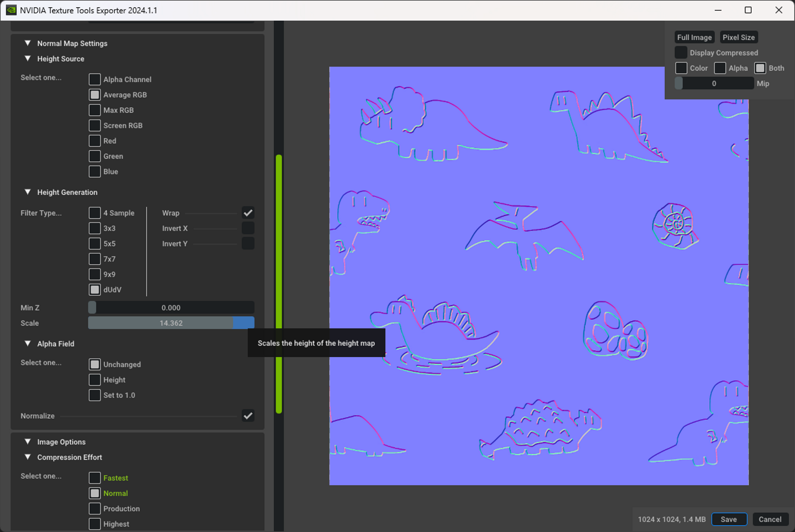This screenshot has width=795, height=532.
Task: Collapse the Normal Map Settings section
Action: (28, 43)
